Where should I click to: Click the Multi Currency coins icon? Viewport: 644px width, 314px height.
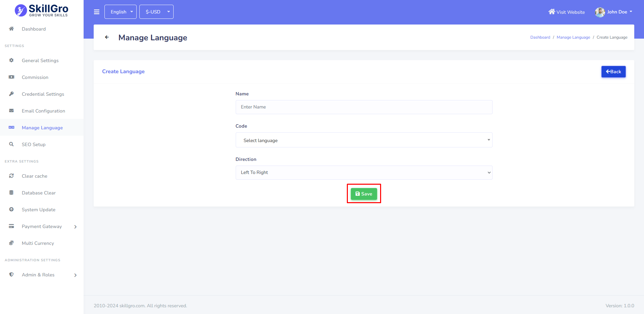[x=11, y=243]
